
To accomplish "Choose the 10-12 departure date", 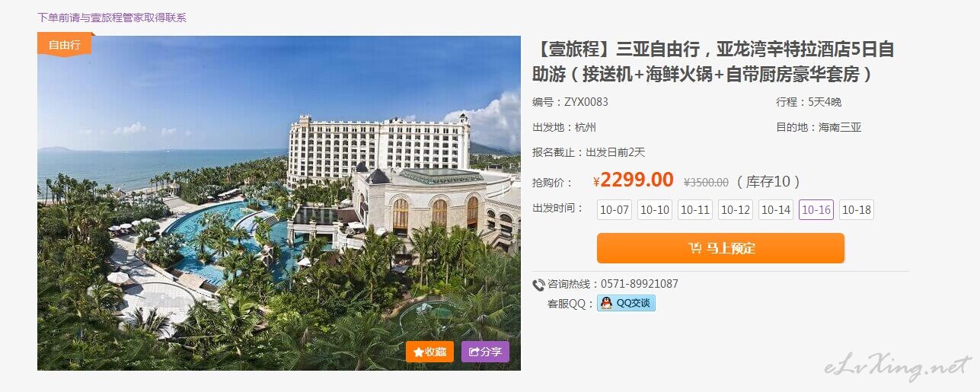I will (736, 210).
